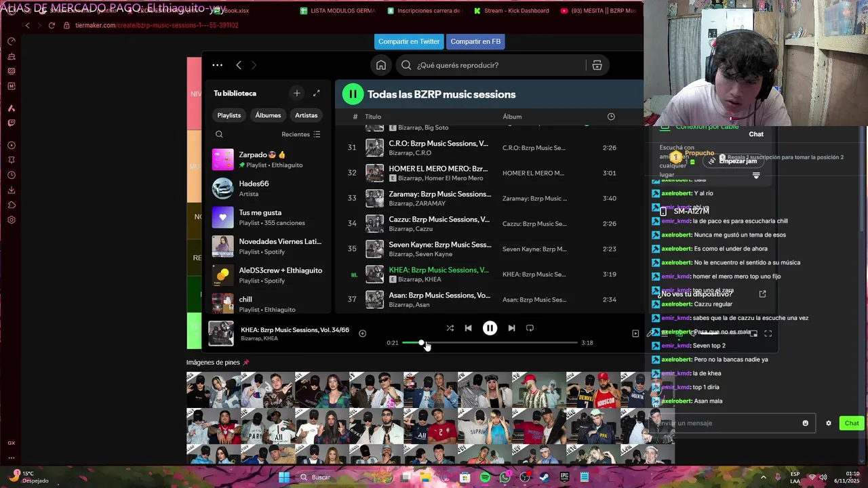Play Cazzu Bzrp Music Sessions track
Viewport: 868px width, 488px height.
tap(489, 224)
